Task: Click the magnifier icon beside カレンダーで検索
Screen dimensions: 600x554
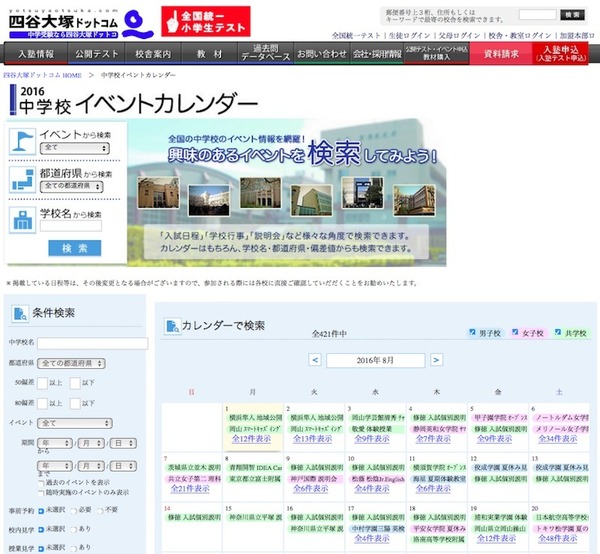Action: click(170, 325)
